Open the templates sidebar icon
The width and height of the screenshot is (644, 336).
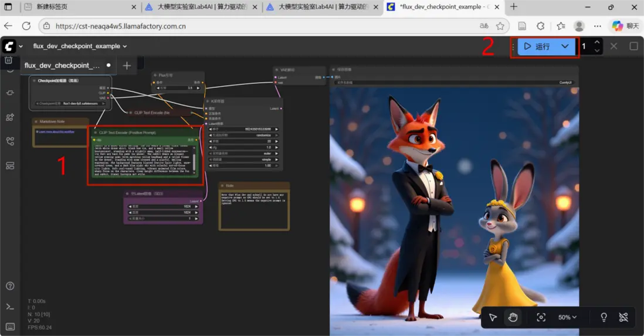pos(10,166)
